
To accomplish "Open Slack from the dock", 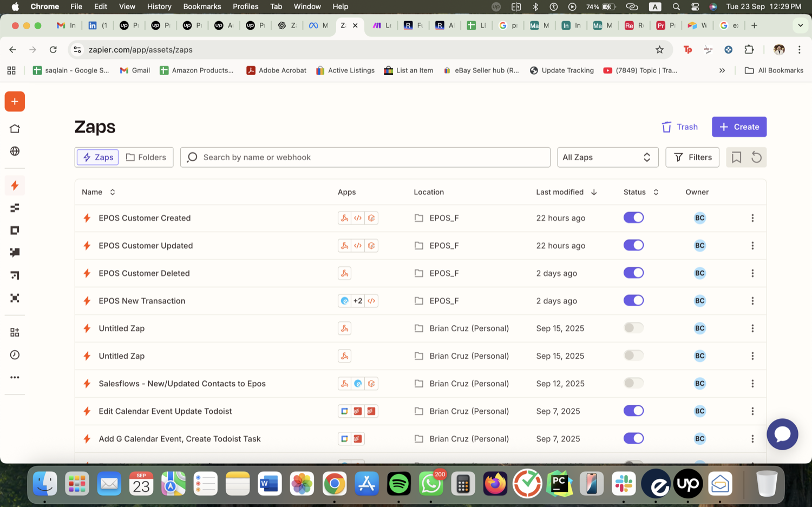I will tap(624, 484).
